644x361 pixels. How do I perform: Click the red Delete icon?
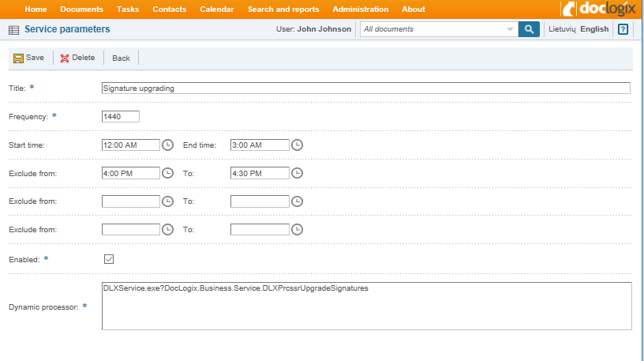tap(65, 58)
